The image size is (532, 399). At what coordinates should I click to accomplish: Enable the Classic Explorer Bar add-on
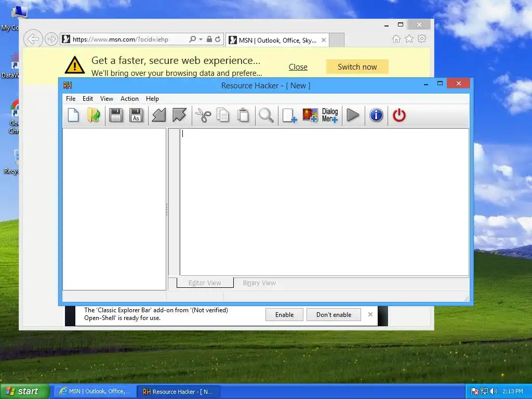pos(284,314)
